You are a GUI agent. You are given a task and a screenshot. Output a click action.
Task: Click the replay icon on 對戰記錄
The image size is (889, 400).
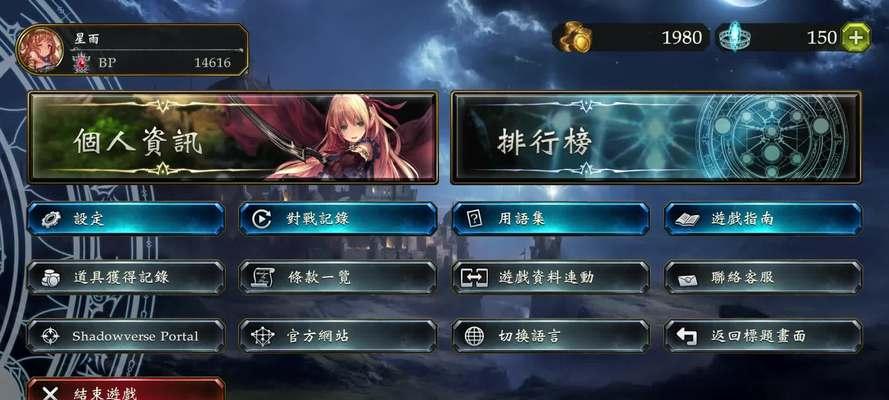(x=261, y=219)
